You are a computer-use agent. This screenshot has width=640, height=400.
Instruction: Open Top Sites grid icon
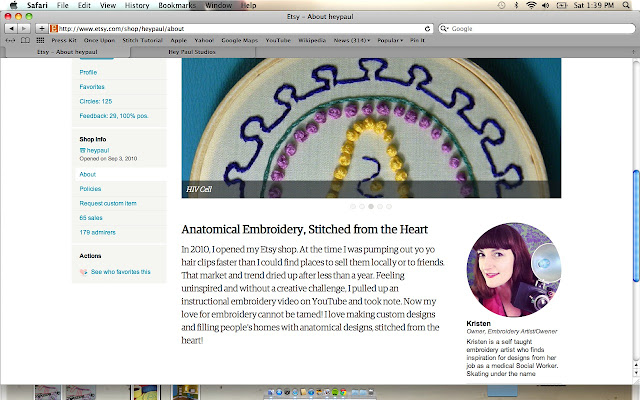click(x=40, y=40)
